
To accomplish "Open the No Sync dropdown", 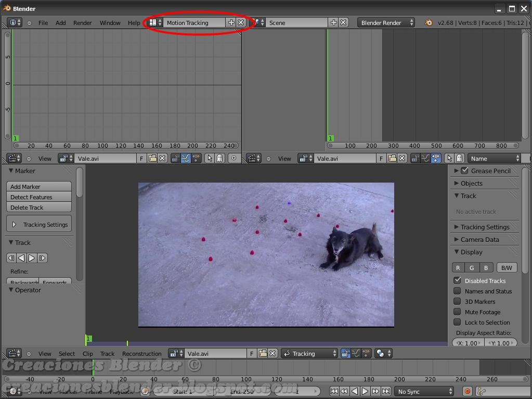I will pyautogui.click(x=424, y=391).
